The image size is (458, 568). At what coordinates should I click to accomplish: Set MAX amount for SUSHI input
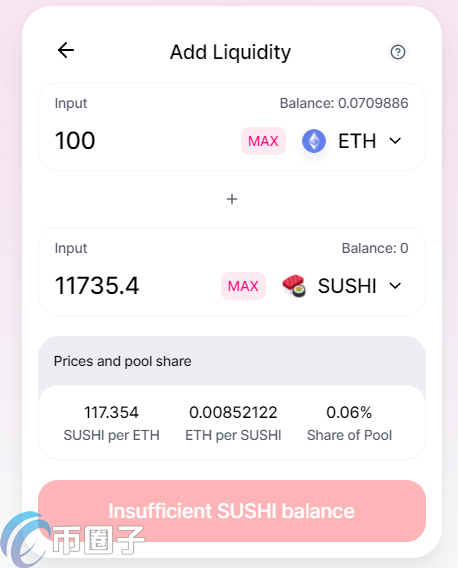click(243, 286)
